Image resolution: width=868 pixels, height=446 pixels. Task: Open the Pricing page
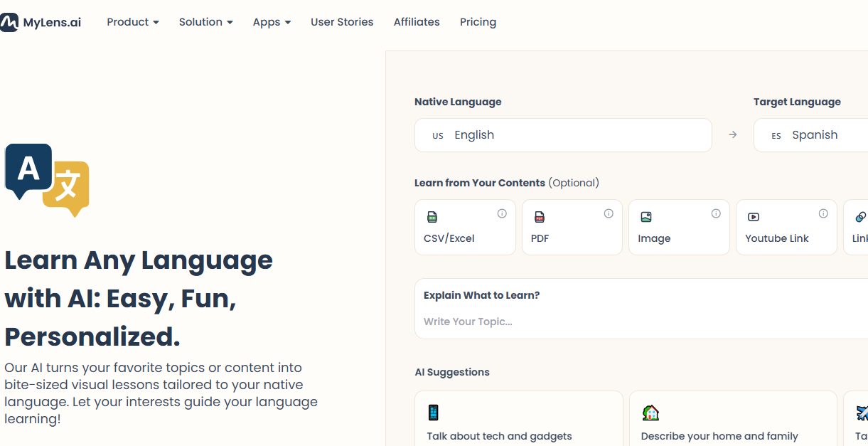point(478,22)
